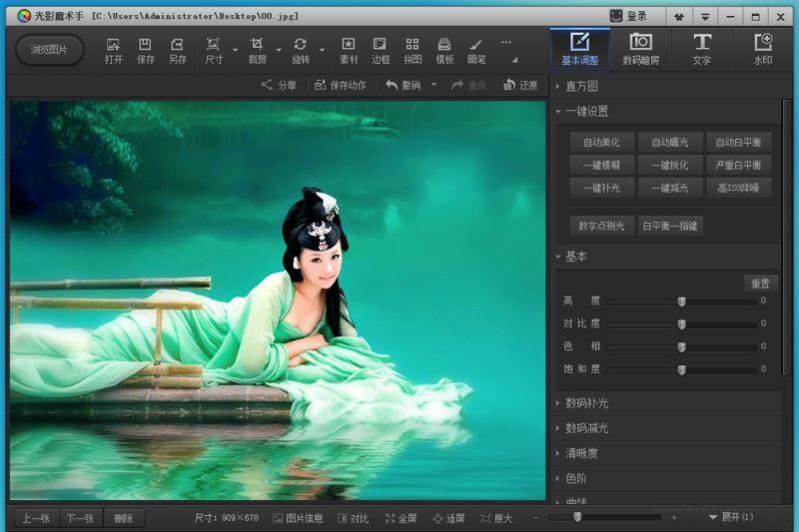Screen dimensions: 799x532
Task: Click the 对比度 contrast slider handle
Action: (x=682, y=324)
